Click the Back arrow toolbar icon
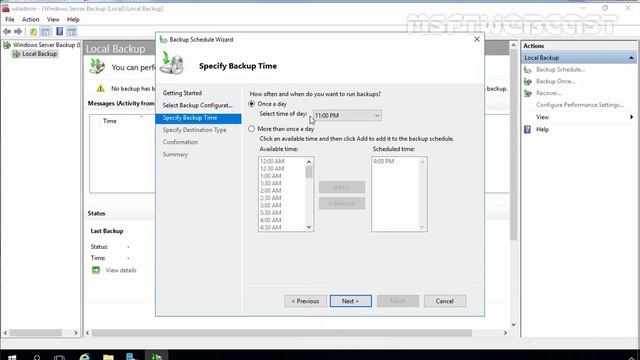Image resolution: width=640 pixels, height=360 pixels. (7, 31)
